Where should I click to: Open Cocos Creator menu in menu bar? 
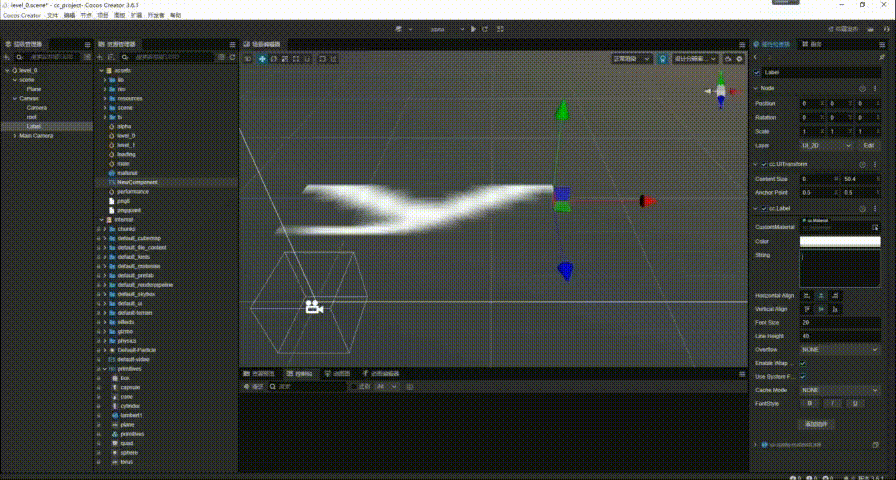[x=22, y=15]
